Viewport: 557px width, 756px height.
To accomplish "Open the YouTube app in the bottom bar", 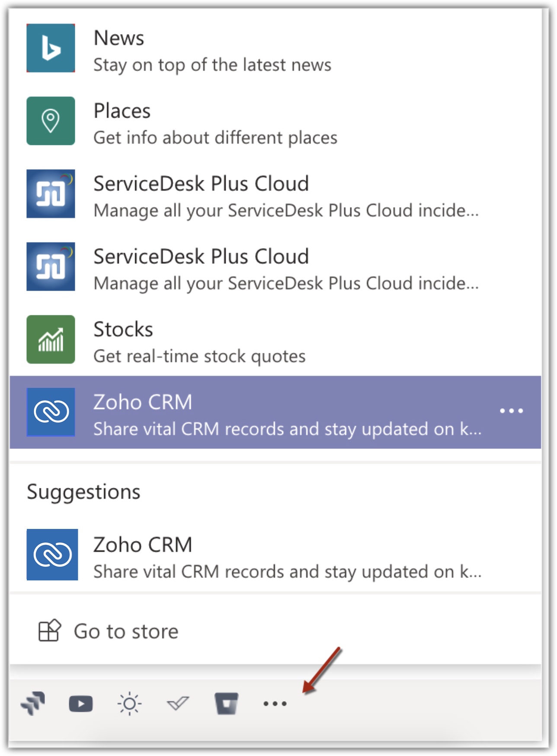I will pos(81,704).
